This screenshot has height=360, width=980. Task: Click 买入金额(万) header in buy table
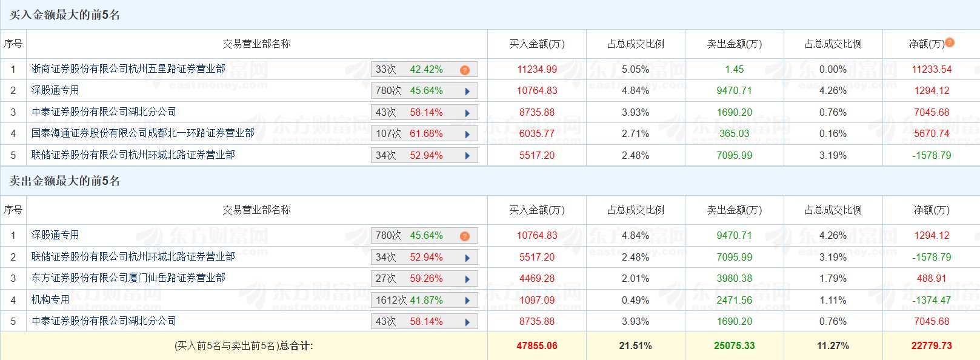click(536, 44)
